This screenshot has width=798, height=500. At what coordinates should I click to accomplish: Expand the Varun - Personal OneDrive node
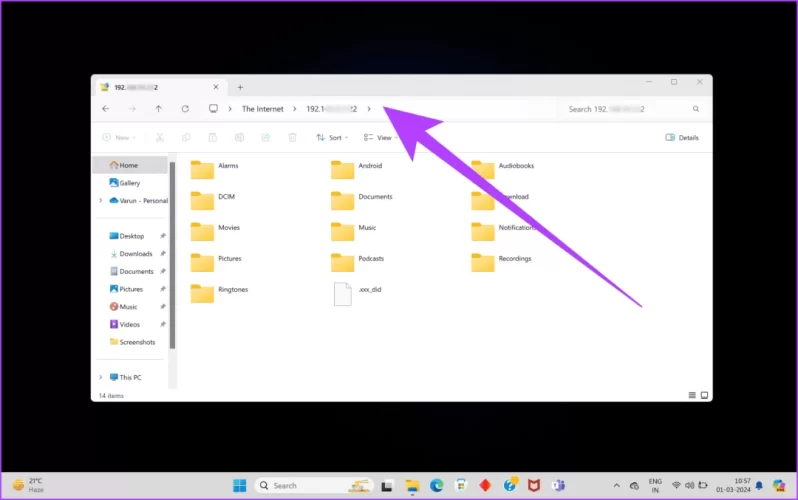point(101,200)
